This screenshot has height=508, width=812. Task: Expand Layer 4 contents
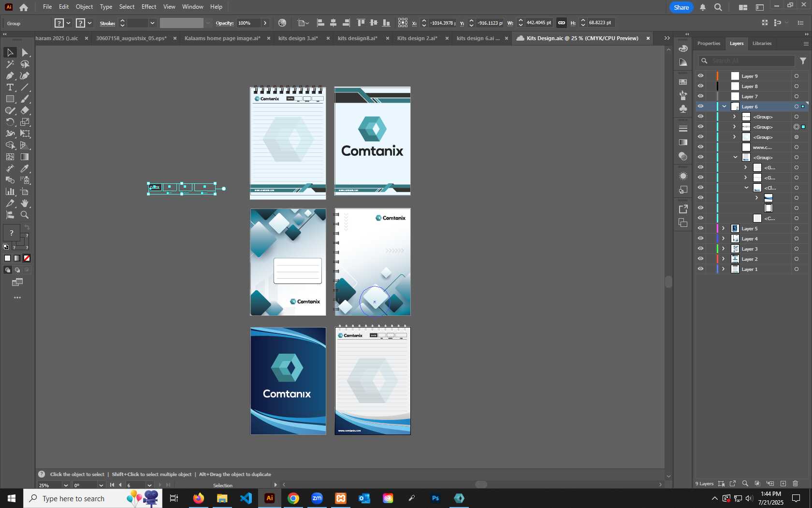[724, 239]
